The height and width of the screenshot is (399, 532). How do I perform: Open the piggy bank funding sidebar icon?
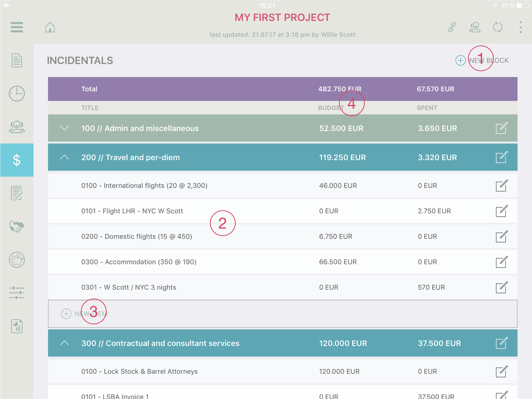17,260
